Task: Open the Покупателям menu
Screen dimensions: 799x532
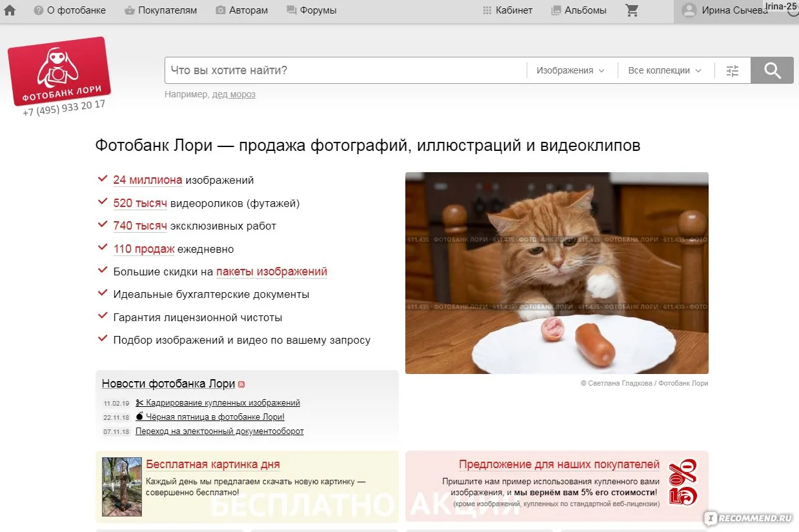Action: 161,10
